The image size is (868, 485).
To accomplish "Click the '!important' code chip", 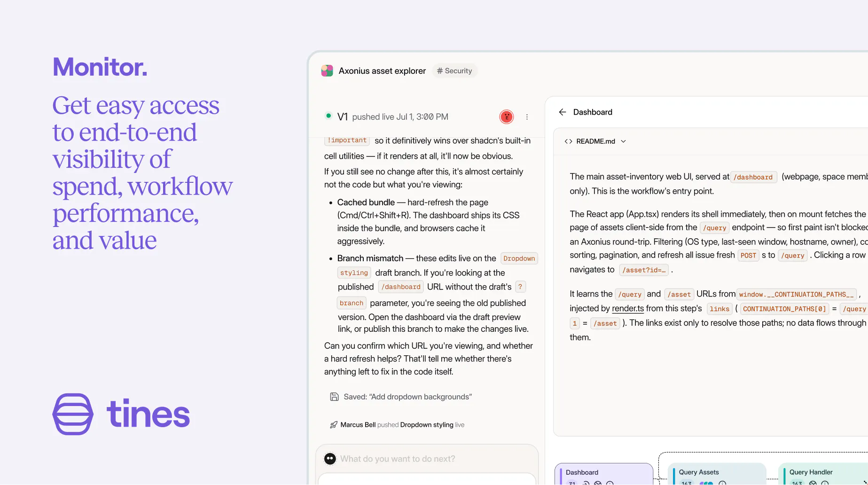I will (347, 140).
